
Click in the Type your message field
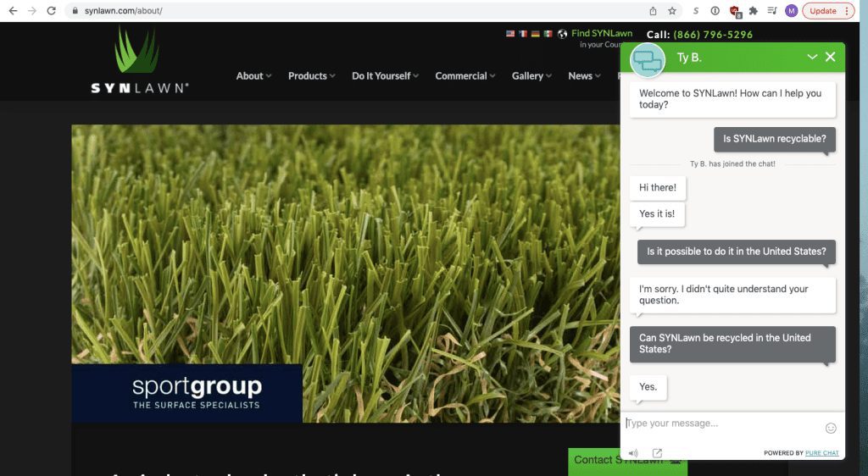tap(722, 423)
